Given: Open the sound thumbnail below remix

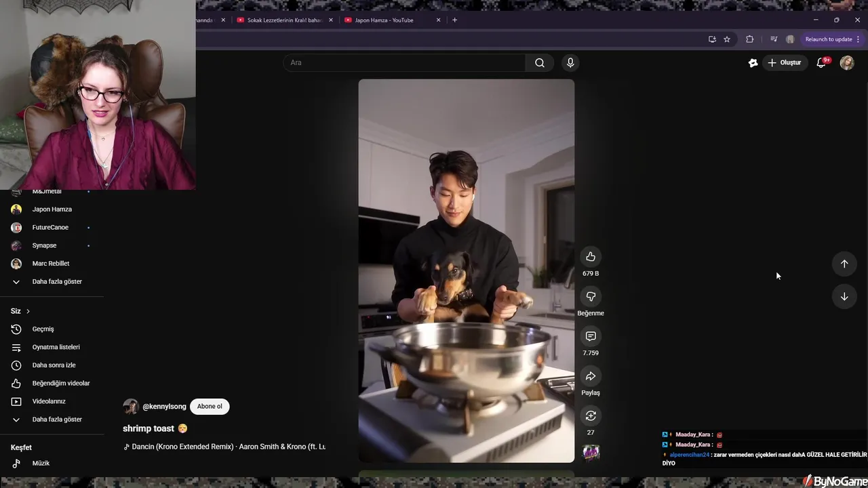Looking at the screenshot, I should coord(591,452).
